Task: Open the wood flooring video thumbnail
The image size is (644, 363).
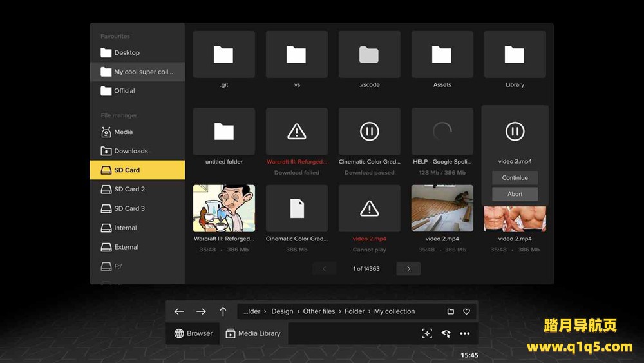Action: point(442,208)
